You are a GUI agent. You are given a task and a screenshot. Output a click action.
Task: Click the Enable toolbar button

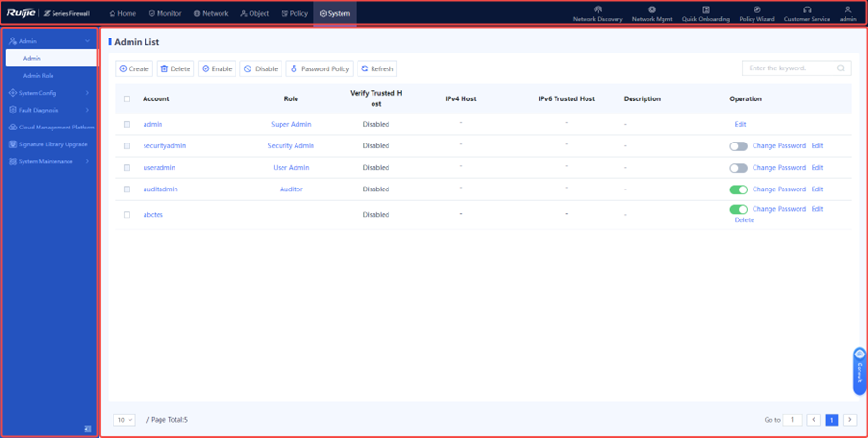coord(217,68)
